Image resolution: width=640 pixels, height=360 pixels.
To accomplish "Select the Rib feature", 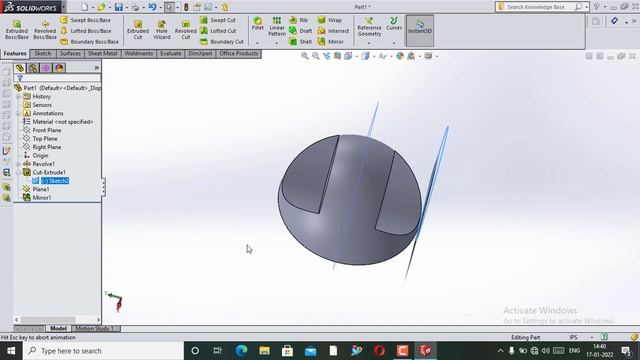I will 298,20.
